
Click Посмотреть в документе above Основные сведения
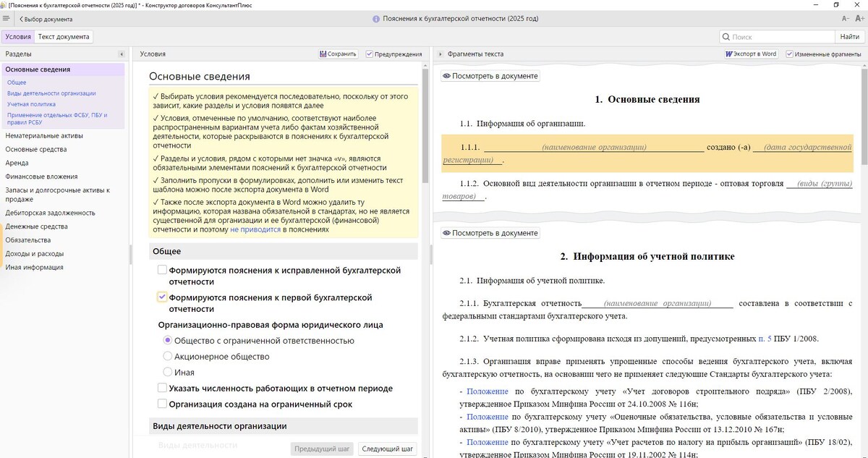tap(490, 76)
